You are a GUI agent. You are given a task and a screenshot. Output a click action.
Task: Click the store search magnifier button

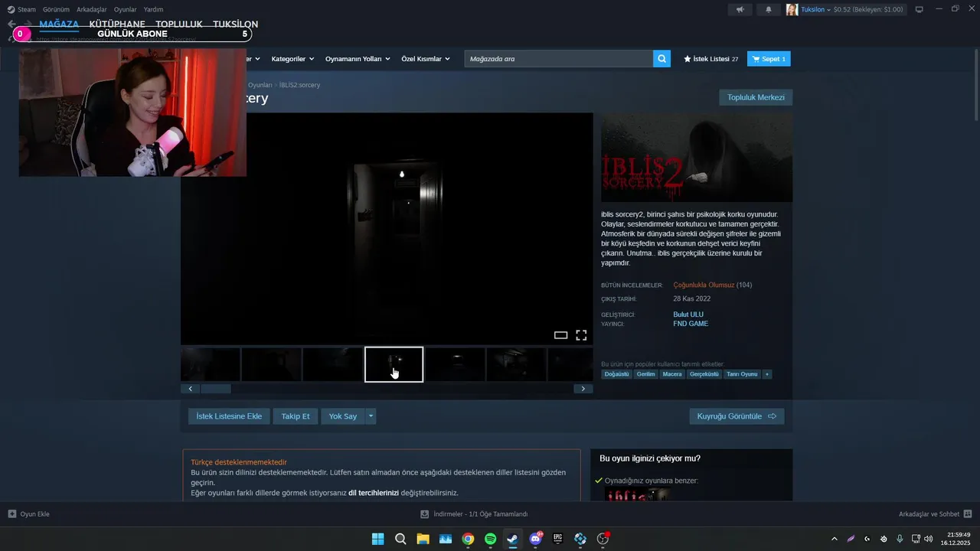[661, 59]
